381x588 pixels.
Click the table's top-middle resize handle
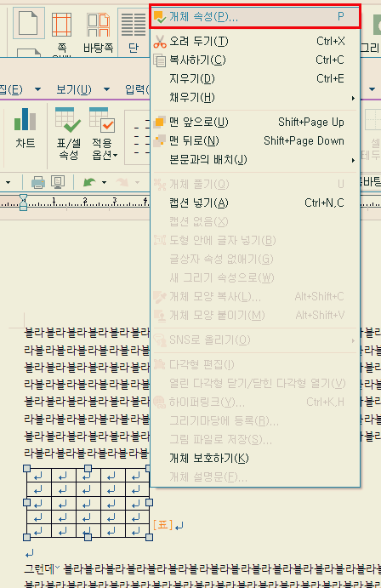(x=88, y=468)
